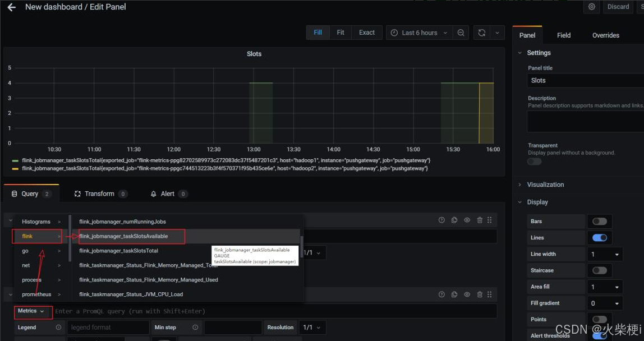Open the Line width dropdown
644x341 pixels.
coord(605,254)
